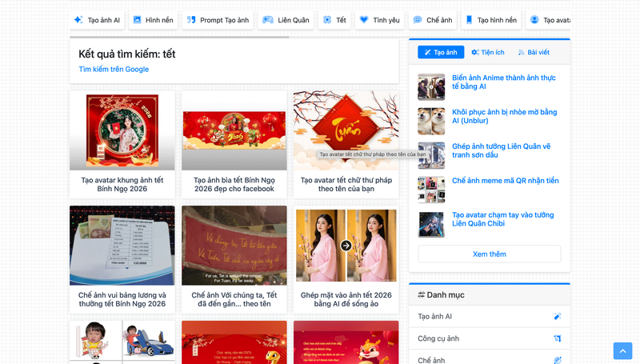Screen dimensions: 640x364
Task: Open Chế ảnh vui bảng lương title
Action: click(122, 299)
